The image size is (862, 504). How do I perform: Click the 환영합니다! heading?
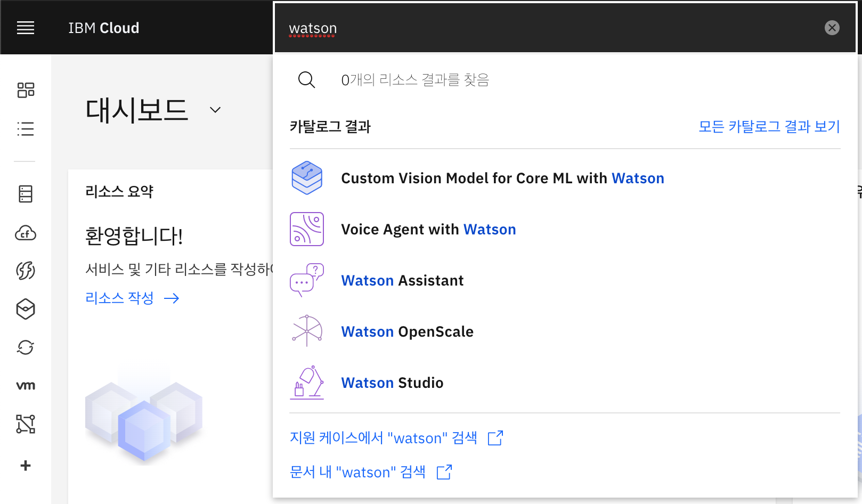(x=134, y=236)
